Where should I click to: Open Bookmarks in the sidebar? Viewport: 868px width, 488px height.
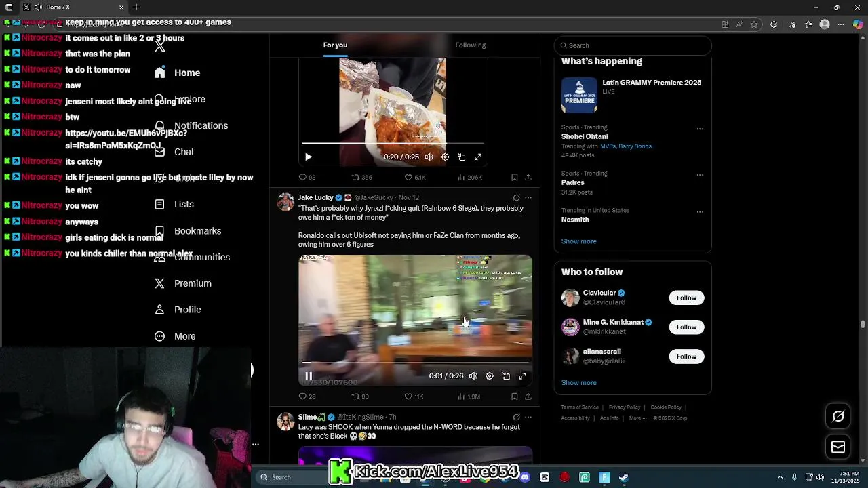[187, 231]
